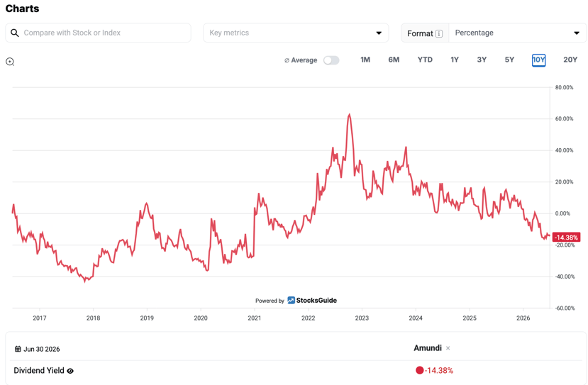Choose the YTD time range
Screen dimensions: 588x385
tap(425, 60)
